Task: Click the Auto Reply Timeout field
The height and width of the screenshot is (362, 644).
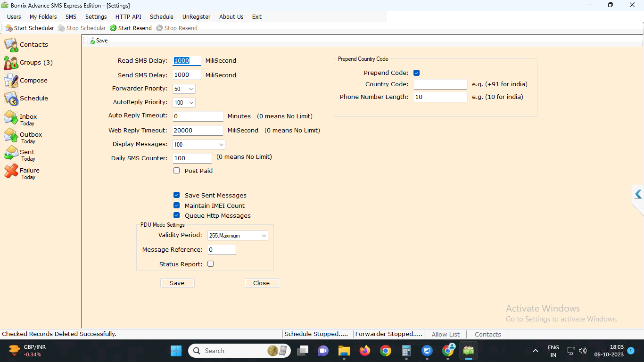Action: 198,116
